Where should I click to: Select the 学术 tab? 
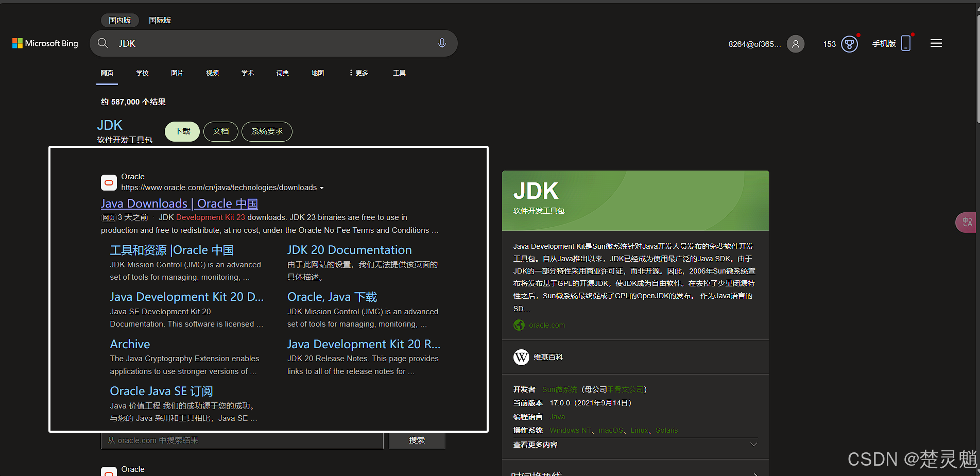coord(248,73)
